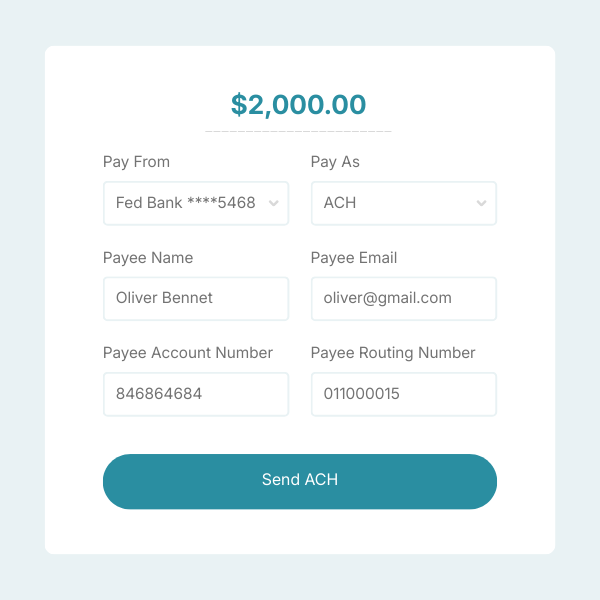This screenshot has height=600, width=600.
Task: Click the light blue page background
Action: (20, 300)
